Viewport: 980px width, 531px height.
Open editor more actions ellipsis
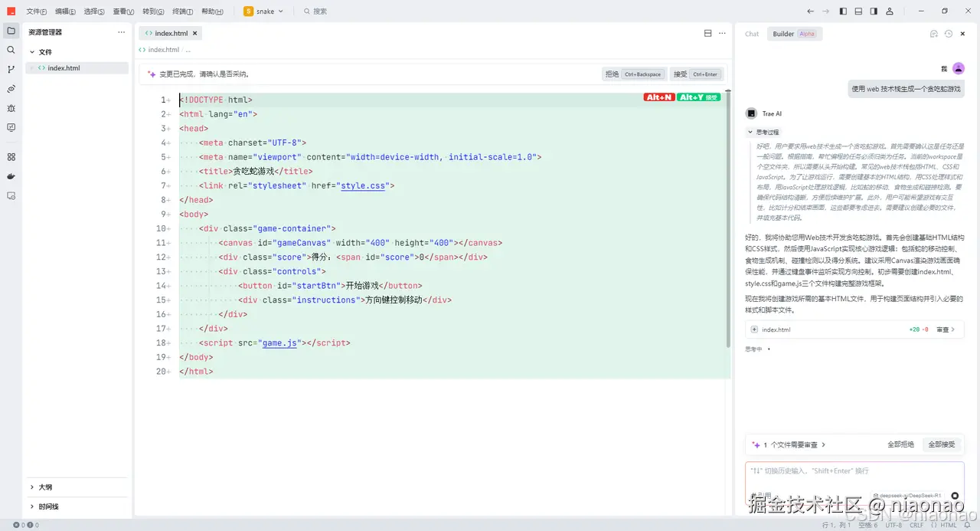pos(722,33)
